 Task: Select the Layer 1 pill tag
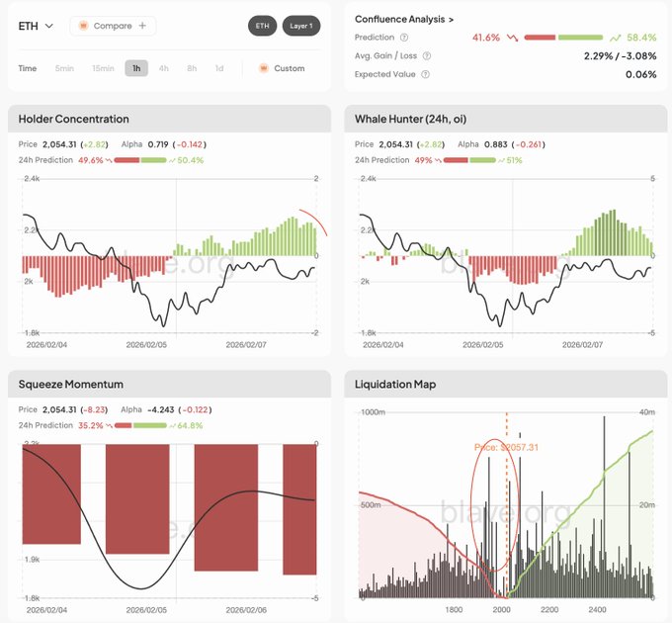click(300, 26)
